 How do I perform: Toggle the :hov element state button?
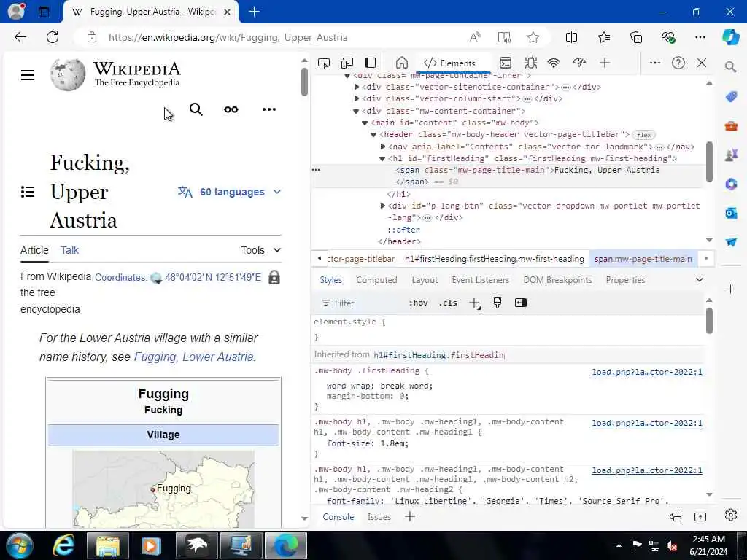(418, 303)
